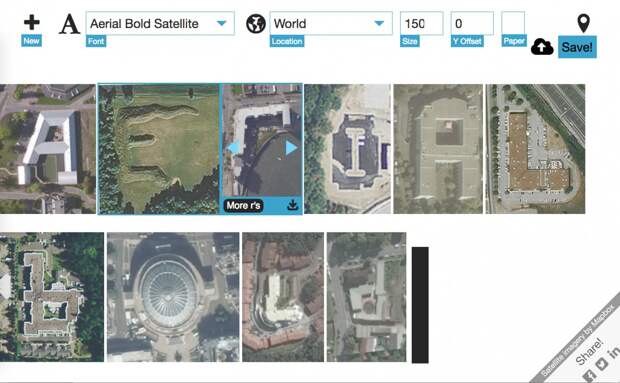Share on Twitter via corner ribbon icon
This screenshot has width=620, height=383.
(x=601, y=364)
